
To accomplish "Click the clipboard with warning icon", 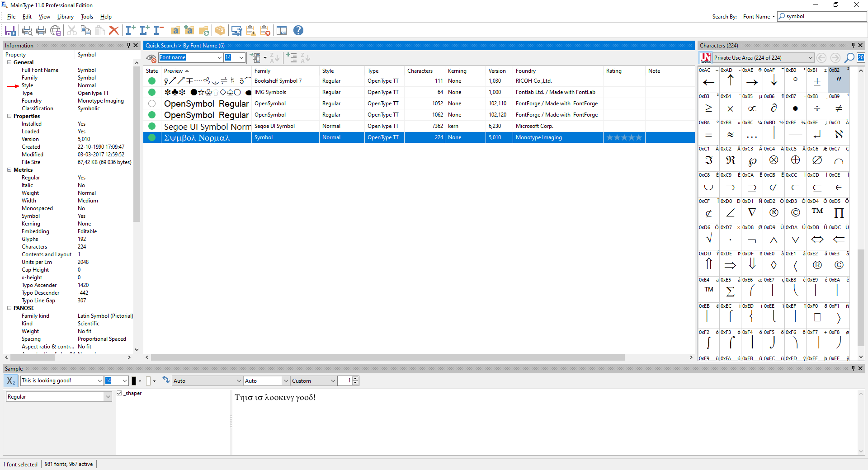I will click(251, 30).
